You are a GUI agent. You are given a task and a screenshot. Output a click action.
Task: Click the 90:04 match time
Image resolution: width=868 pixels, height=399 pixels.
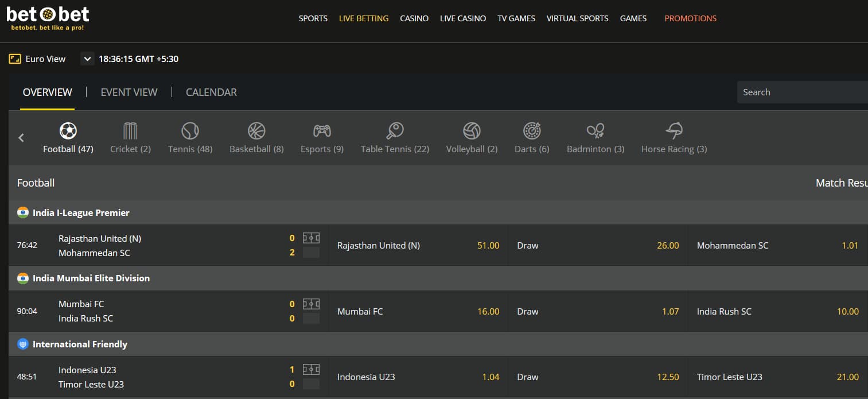27,311
